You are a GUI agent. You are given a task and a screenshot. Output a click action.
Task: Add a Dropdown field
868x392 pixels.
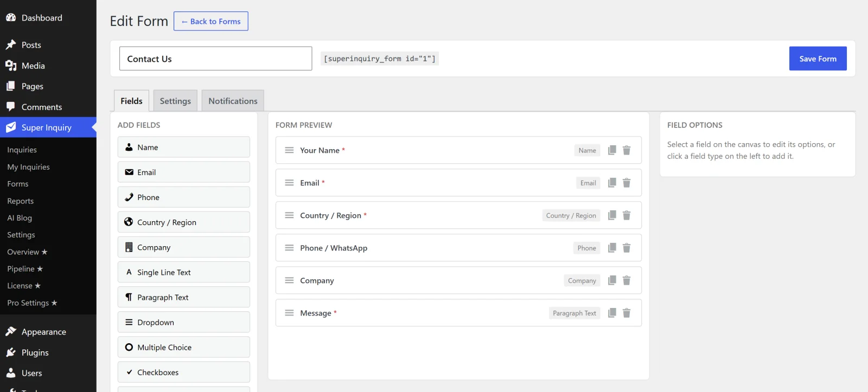pyautogui.click(x=184, y=322)
